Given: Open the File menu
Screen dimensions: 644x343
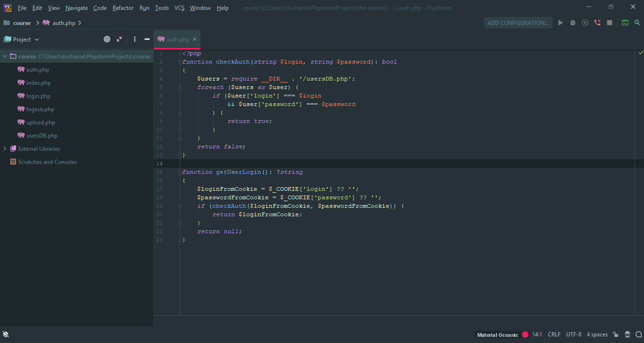Looking at the screenshot, I should [22, 8].
